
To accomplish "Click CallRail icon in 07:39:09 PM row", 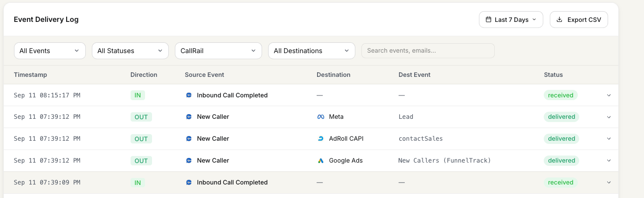I will [189, 182].
